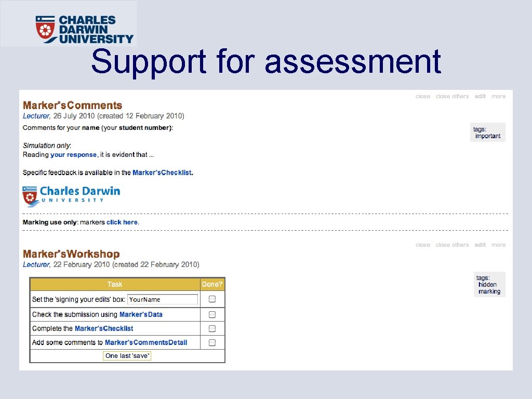Click 'close others' in the Marker'sWorkshop toolbar
The width and height of the screenshot is (532, 399).
(453, 245)
